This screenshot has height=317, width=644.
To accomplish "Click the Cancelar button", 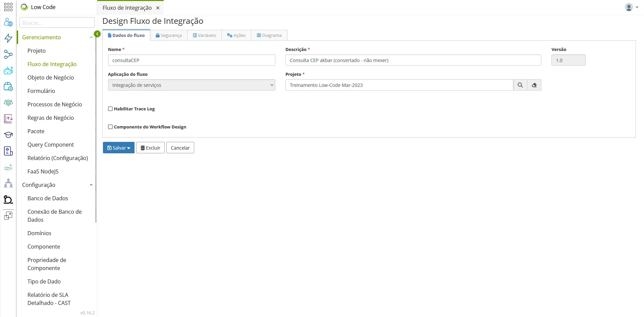I will click(x=180, y=148).
